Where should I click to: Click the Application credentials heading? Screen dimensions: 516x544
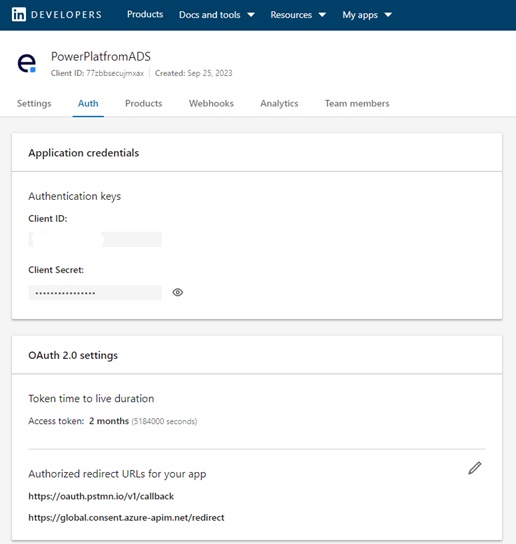[x=84, y=153]
